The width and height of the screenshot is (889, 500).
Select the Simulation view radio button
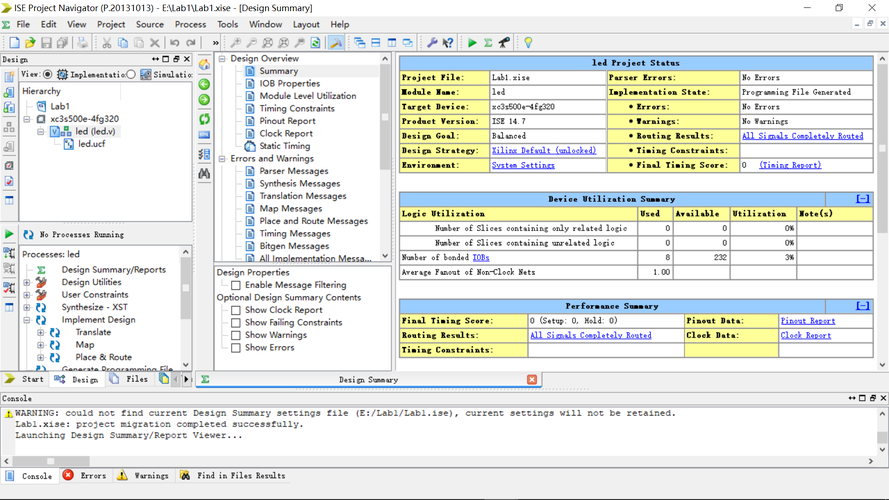132,74
